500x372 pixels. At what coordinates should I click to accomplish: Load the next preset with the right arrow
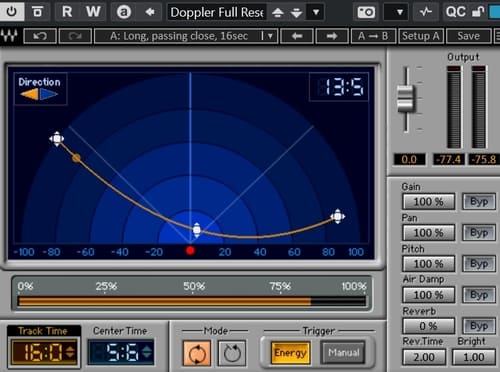pos(332,36)
